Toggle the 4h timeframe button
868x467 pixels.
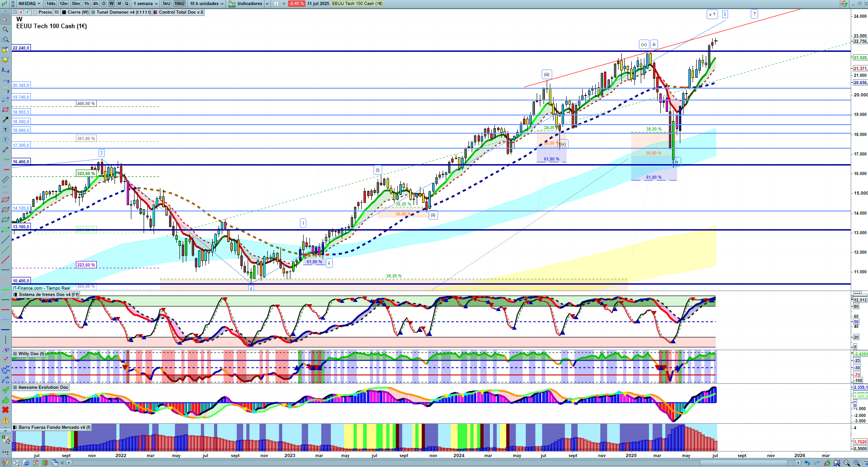pos(95,4)
